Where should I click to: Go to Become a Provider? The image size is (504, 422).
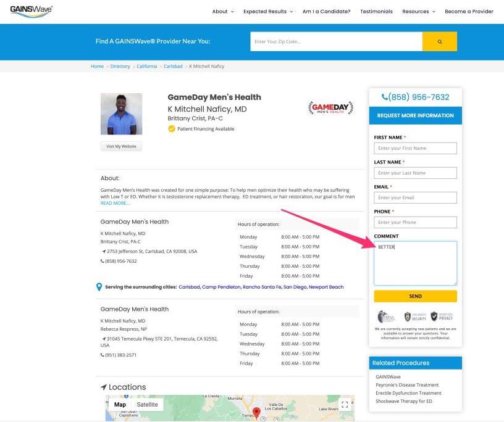[469, 11]
